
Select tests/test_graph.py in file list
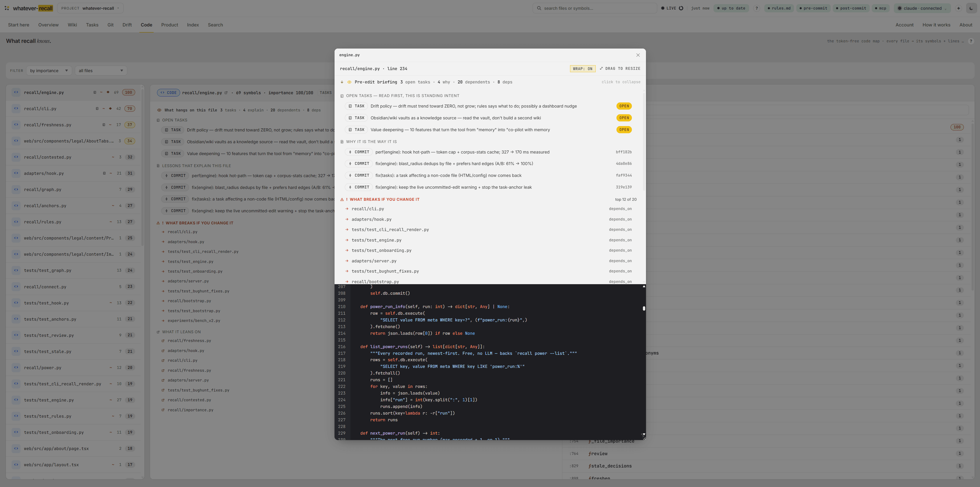(x=73, y=270)
